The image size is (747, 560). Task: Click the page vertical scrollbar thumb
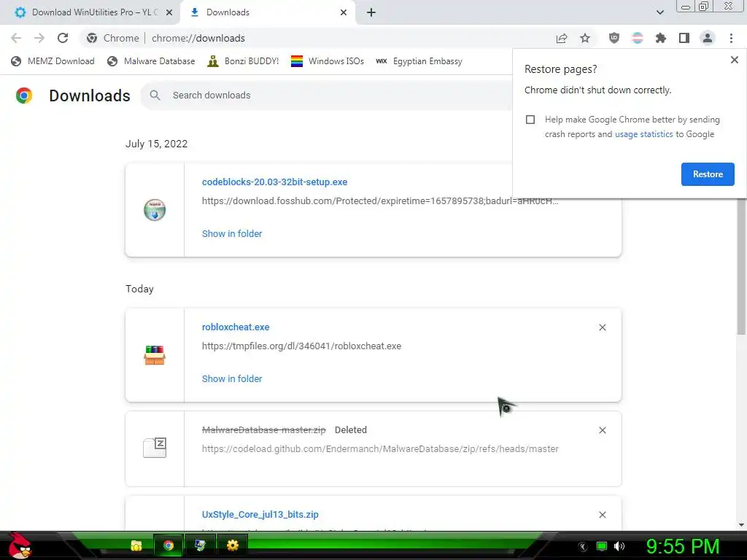(741, 267)
